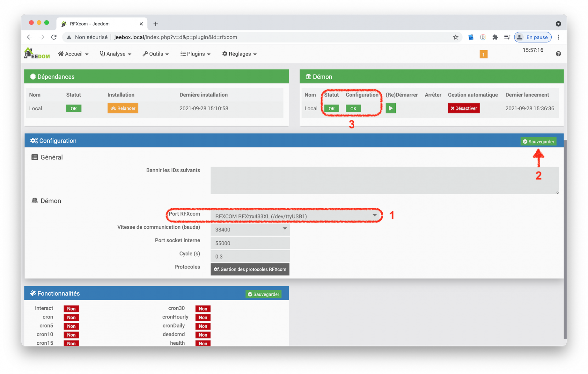
Task: Expand the Réglages menu chevron
Action: point(255,54)
